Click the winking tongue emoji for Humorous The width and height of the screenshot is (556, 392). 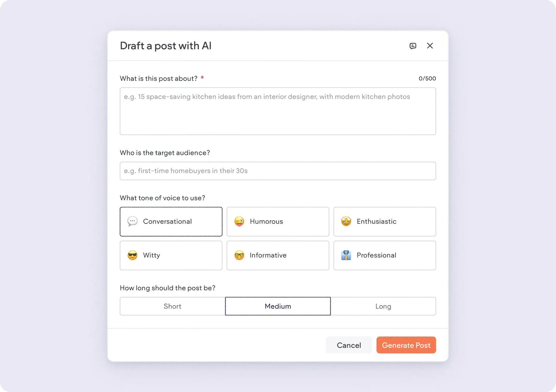tap(239, 222)
